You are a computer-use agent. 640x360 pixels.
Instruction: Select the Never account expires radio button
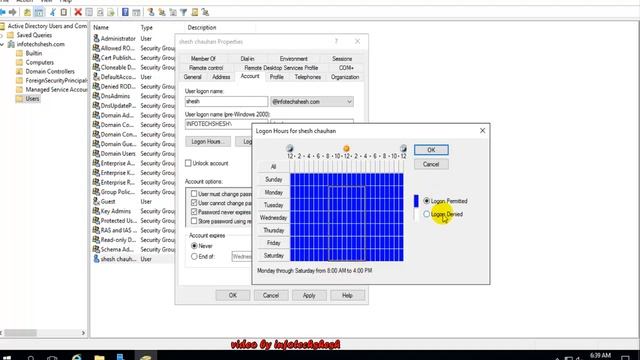click(194, 246)
